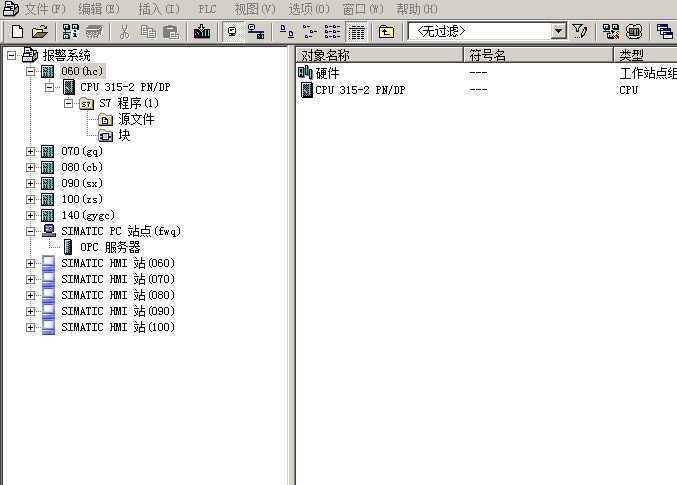
Task: Click the edit filter funnel icon
Action: pyautogui.click(x=579, y=32)
